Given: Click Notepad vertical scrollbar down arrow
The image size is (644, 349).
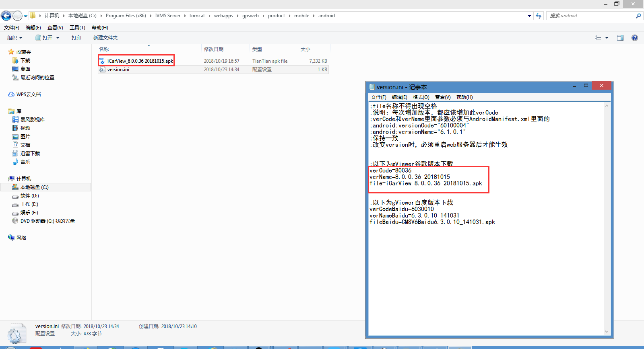Looking at the screenshot, I should pyautogui.click(x=607, y=332).
